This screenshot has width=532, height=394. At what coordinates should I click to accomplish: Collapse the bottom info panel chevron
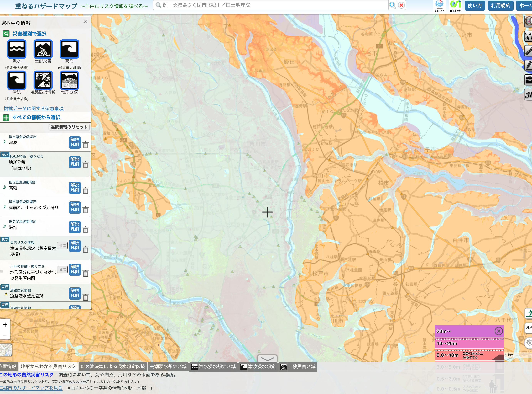pyautogui.click(x=267, y=359)
